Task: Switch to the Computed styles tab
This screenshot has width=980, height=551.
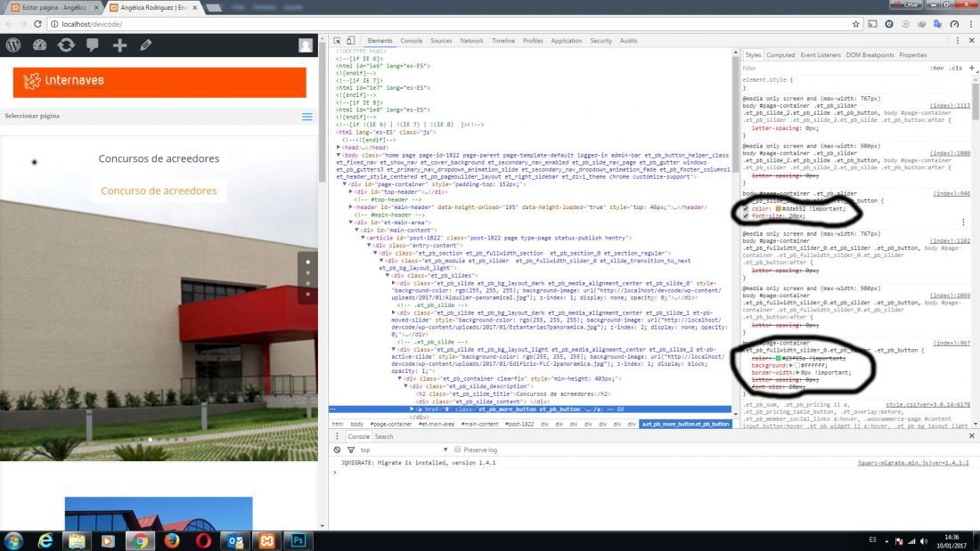Action: (780, 55)
